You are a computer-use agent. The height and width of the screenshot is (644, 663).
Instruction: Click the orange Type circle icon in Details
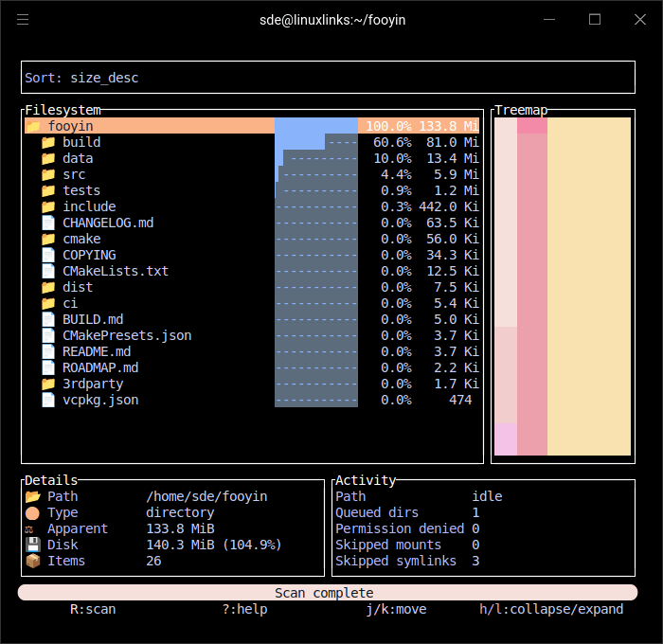pyautogui.click(x=33, y=512)
